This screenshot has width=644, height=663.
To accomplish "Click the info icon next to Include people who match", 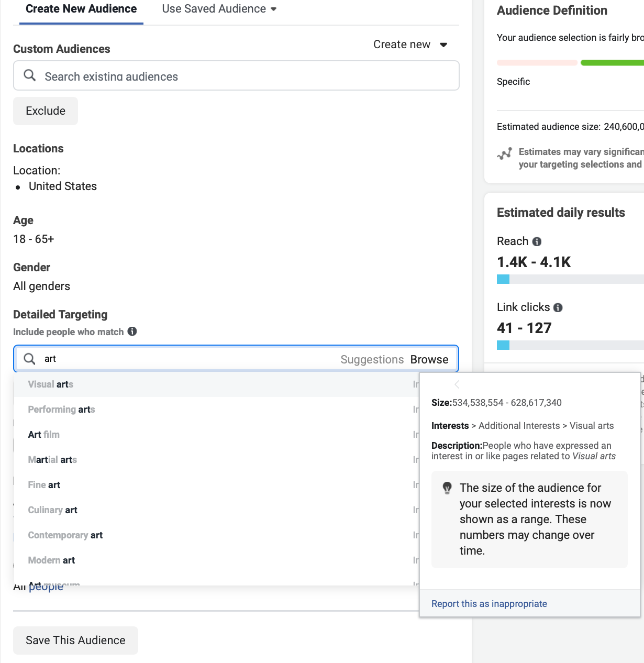I will [x=132, y=331].
